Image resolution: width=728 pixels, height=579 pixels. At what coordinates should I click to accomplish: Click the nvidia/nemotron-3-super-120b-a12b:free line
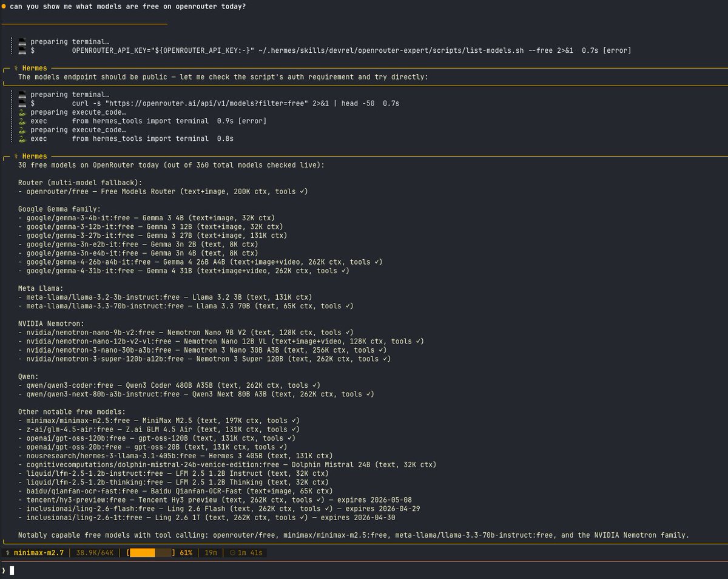tap(204, 359)
